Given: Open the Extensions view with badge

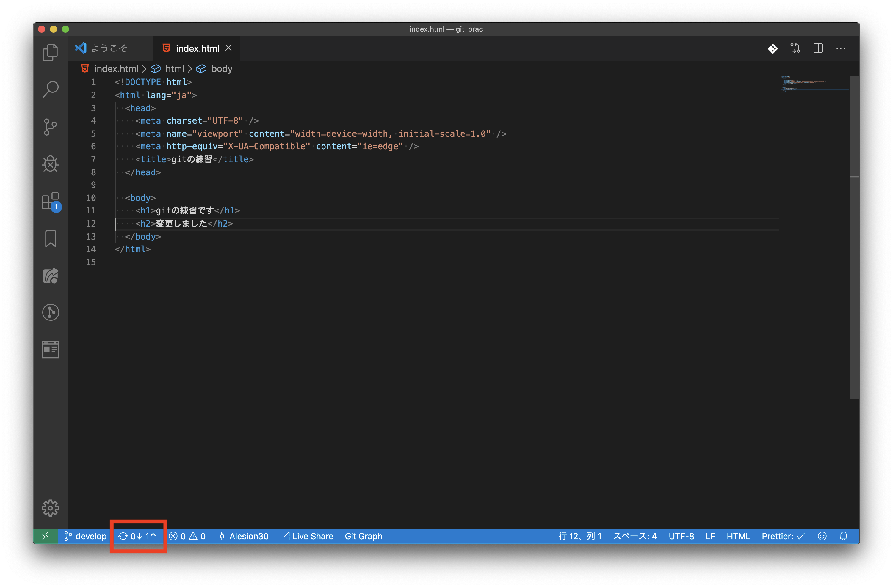Looking at the screenshot, I should pos(51,201).
